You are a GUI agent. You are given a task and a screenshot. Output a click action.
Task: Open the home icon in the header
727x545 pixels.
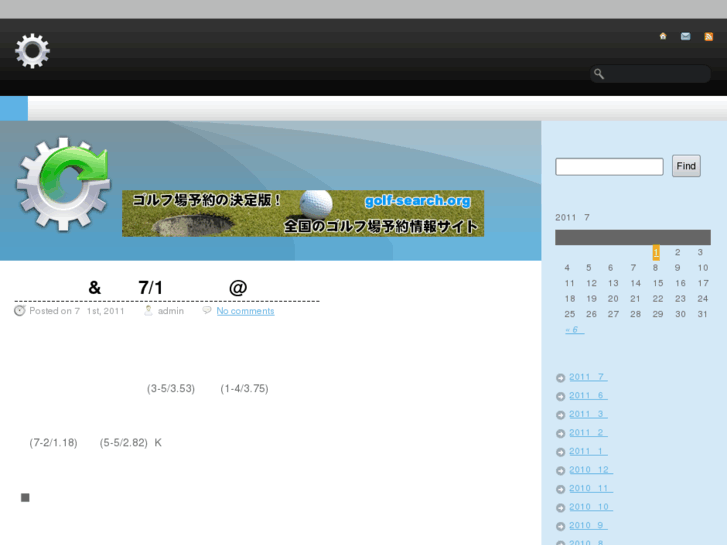click(663, 36)
